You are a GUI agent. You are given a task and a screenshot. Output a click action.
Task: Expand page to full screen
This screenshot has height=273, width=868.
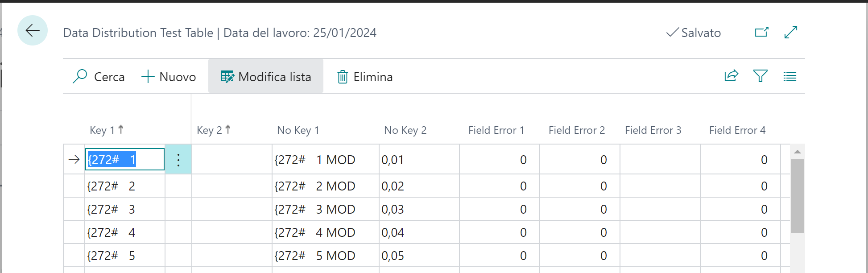(790, 32)
